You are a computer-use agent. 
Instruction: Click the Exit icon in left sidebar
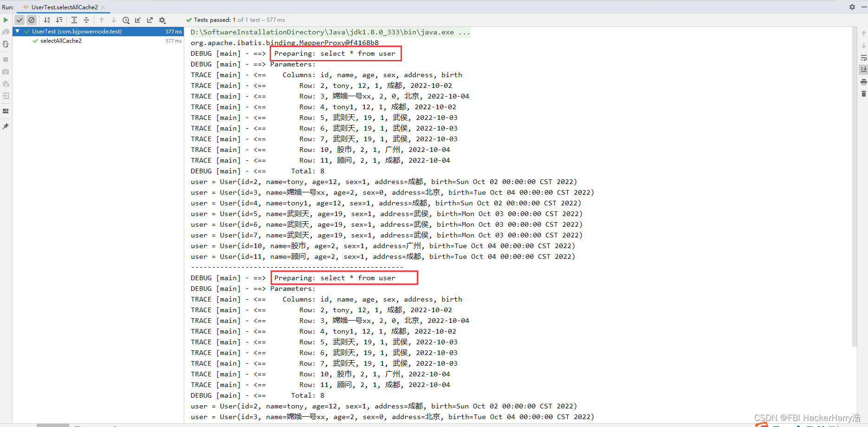pos(6,96)
